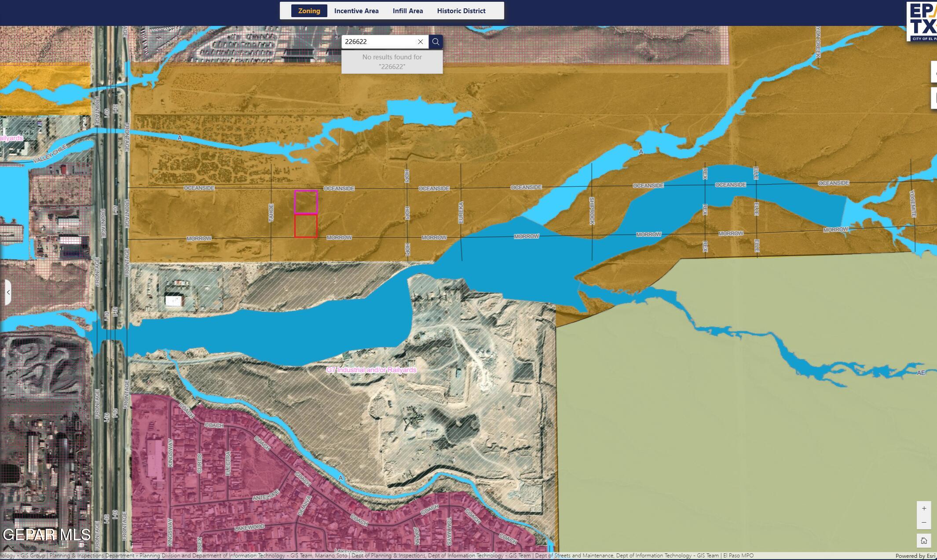Screen dimensions: 937x560
Task: Click the G7 Industrial and/or Railyards label
Action: (371, 370)
